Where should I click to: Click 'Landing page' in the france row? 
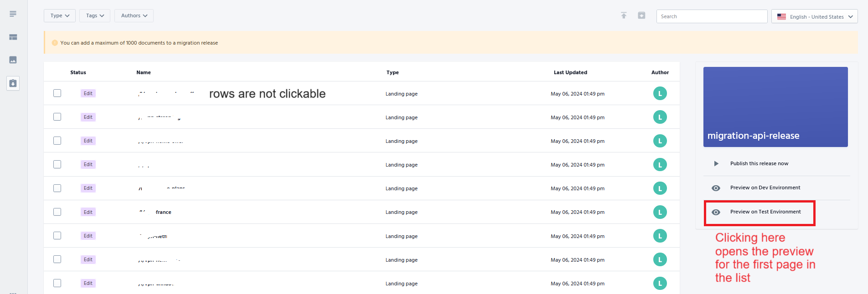(401, 213)
